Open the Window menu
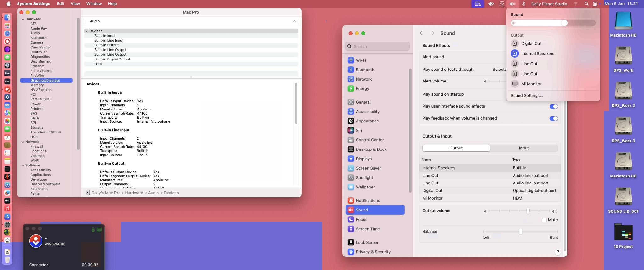 pyautogui.click(x=94, y=4)
